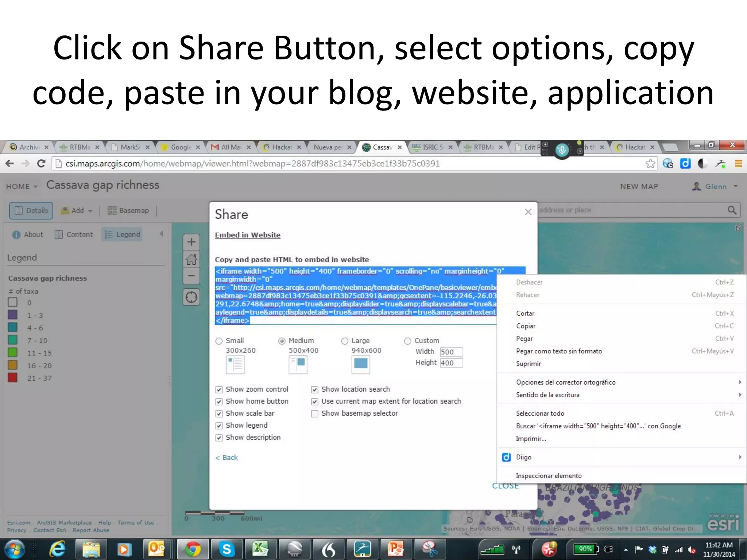This screenshot has width=747, height=560.
Task: Open Internet Explorer from taskbar
Action: pos(58,549)
